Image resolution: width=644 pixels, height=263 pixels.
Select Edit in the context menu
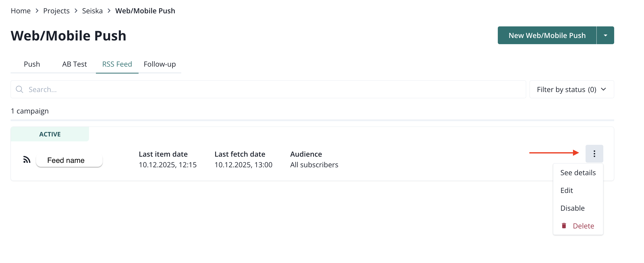pyautogui.click(x=567, y=190)
